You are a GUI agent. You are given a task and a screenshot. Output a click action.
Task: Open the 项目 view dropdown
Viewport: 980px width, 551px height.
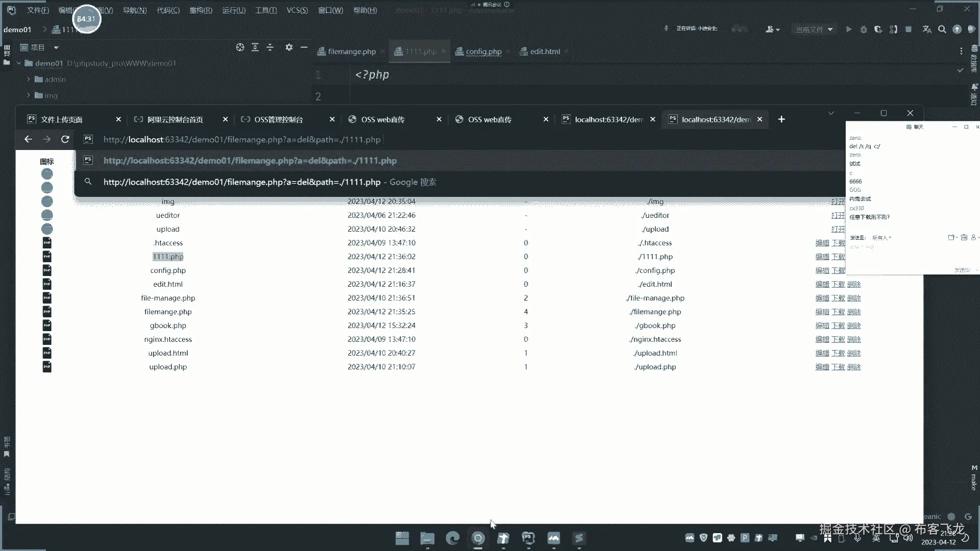56,47
